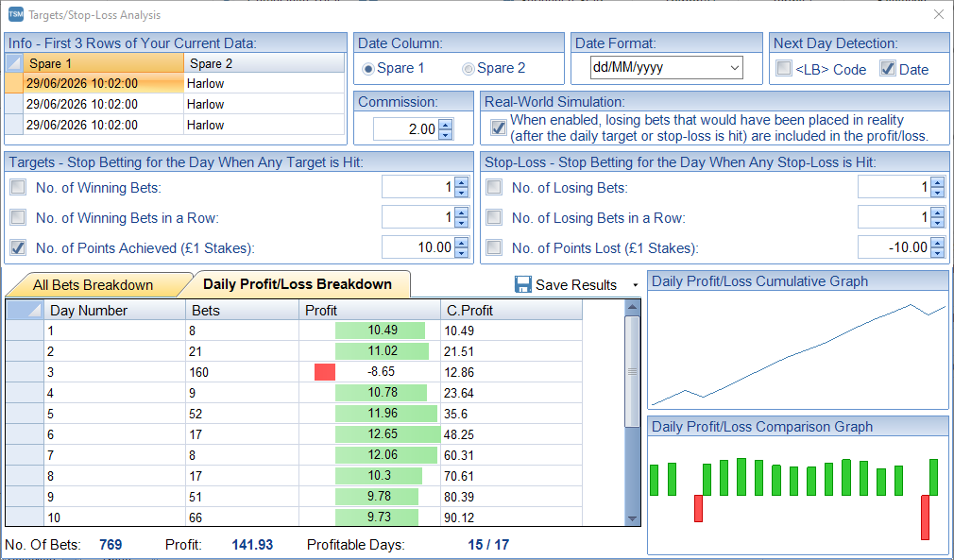Click the first Harlow cell
The width and height of the screenshot is (954, 560).
tap(264, 83)
